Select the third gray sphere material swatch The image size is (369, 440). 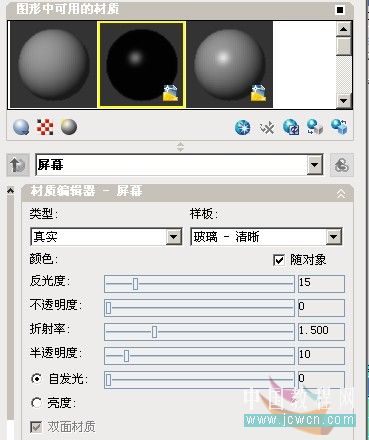(229, 65)
